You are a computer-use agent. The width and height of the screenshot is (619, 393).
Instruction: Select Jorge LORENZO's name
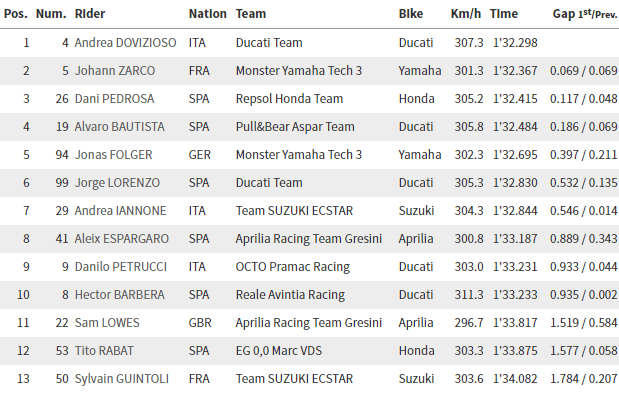point(117,183)
